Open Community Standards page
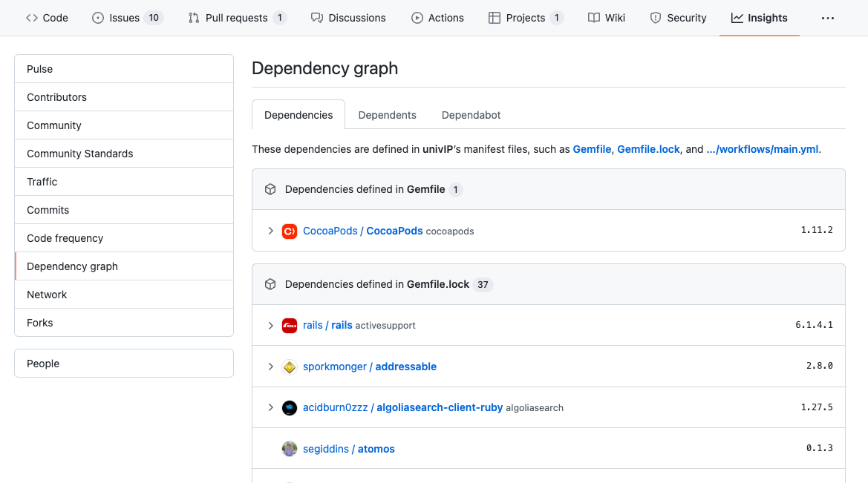868x483 pixels. pyautogui.click(x=124, y=154)
